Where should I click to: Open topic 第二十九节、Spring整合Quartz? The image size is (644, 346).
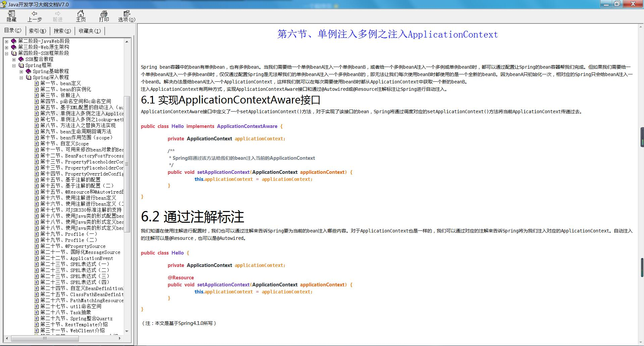pos(76,319)
